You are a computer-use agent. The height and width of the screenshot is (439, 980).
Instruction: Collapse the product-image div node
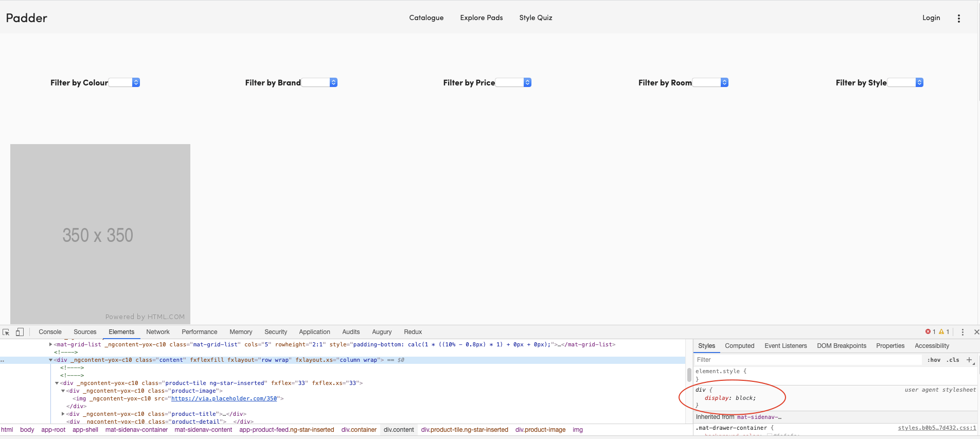click(63, 391)
